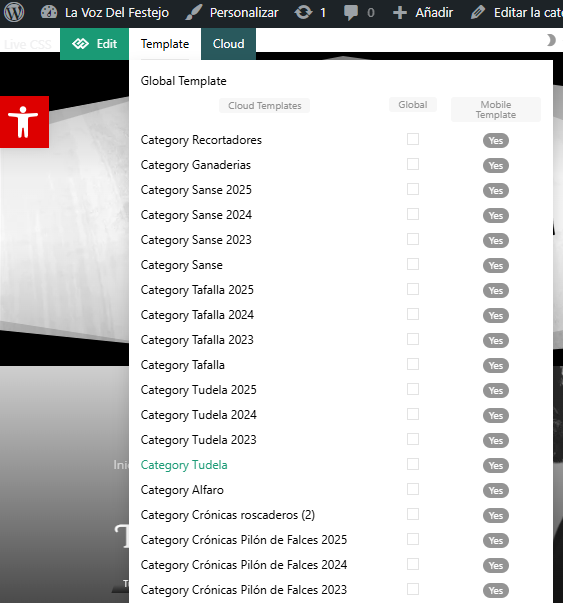Check Global for Crónicas roscaderos (2)
The width and height of the screenshot is (563, 613).
(x=413, y=514)
